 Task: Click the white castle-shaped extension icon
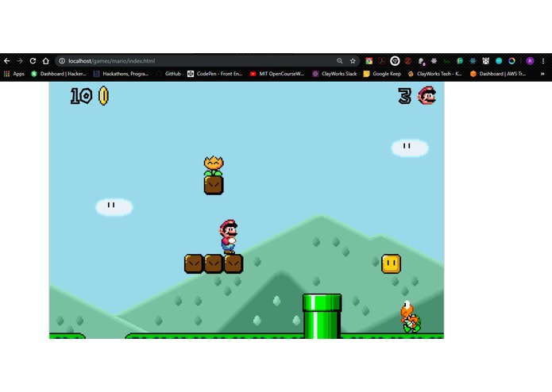pyautogui.click(x=486, y=61)
